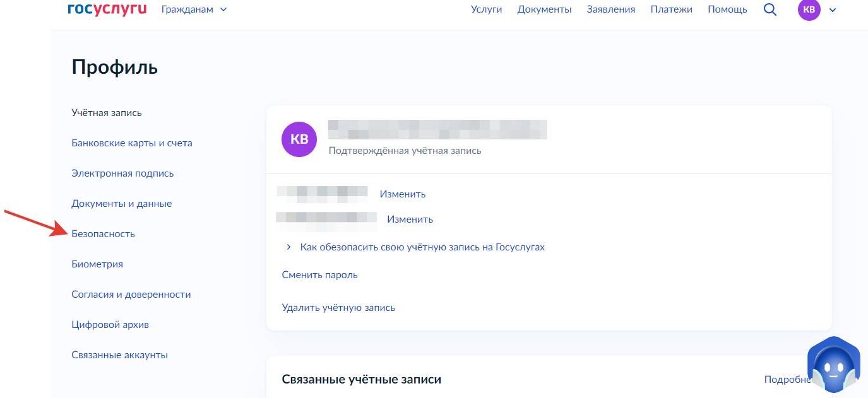Click the Профиль page heading

pos(115,67)
